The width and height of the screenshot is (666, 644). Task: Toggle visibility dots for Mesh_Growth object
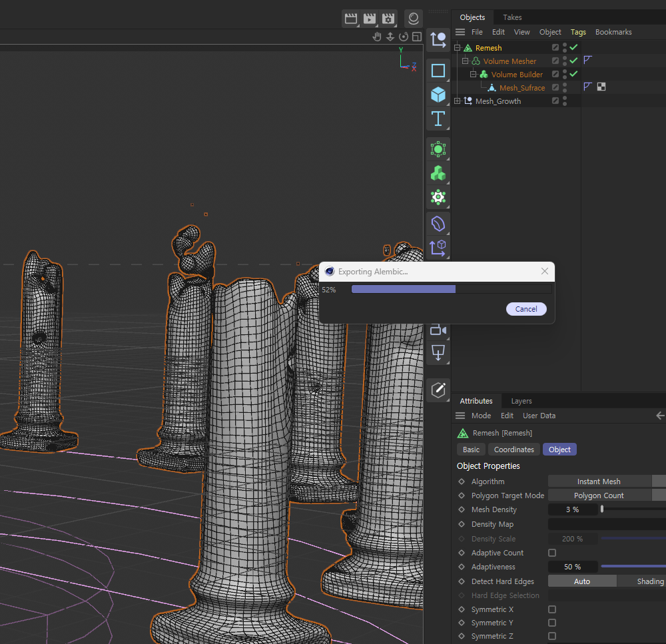pyautogui.click(x=565, y=101)
